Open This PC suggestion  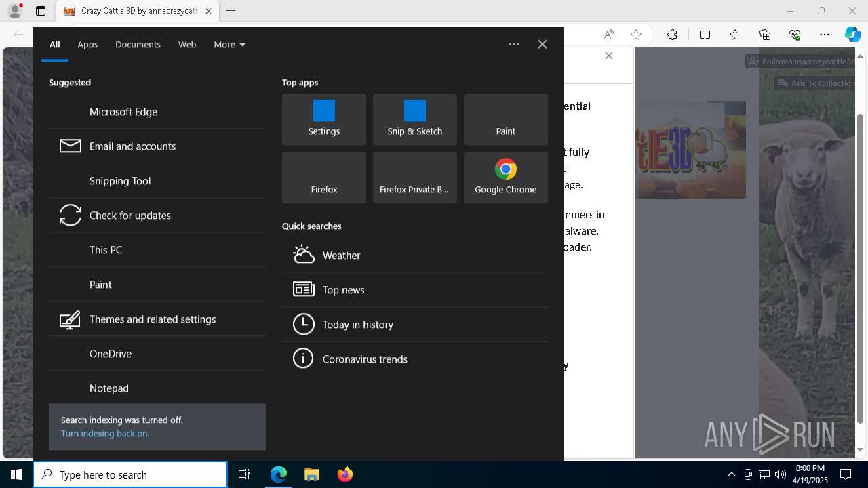(x=157, y=249)
